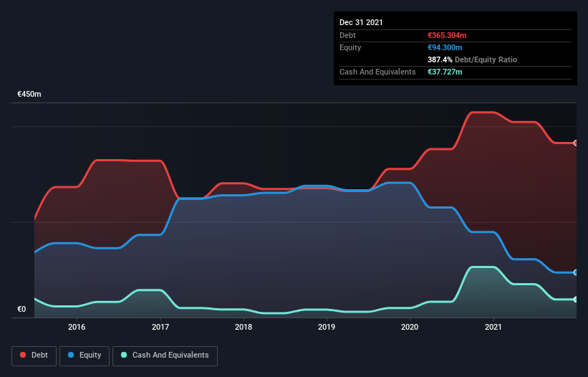The height and width of the screenshot is (377, 588).
Task: Click the blue Equity legend dot
Action: tap(71, 355)
